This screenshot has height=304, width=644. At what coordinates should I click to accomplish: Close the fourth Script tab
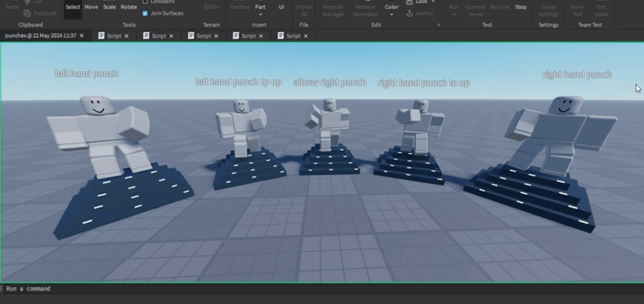[261, 36]
